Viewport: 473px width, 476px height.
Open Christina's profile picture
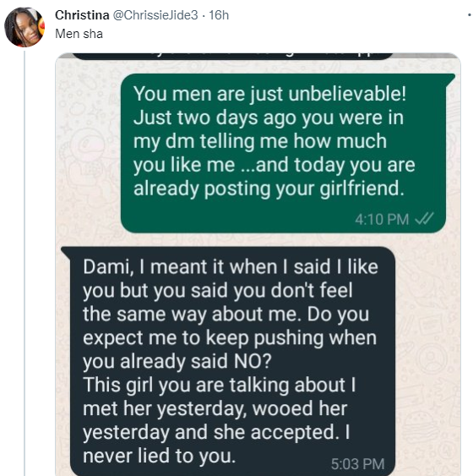tap(24, 27)
